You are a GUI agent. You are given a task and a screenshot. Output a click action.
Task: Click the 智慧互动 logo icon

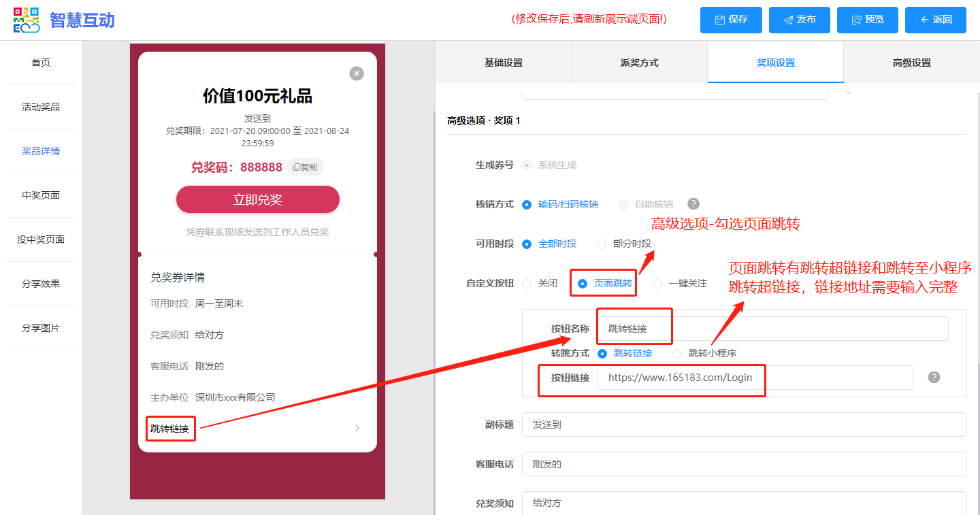27,20
